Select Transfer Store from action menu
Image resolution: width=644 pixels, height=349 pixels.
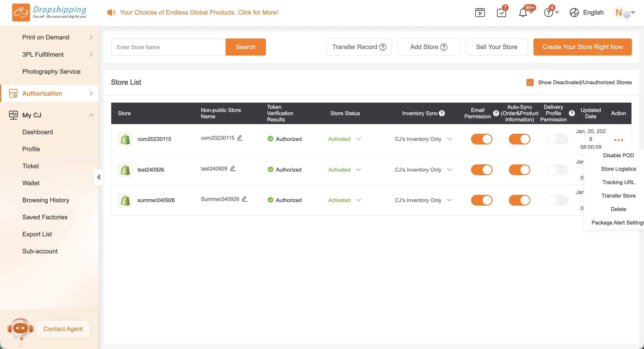[x=618, y=196]
